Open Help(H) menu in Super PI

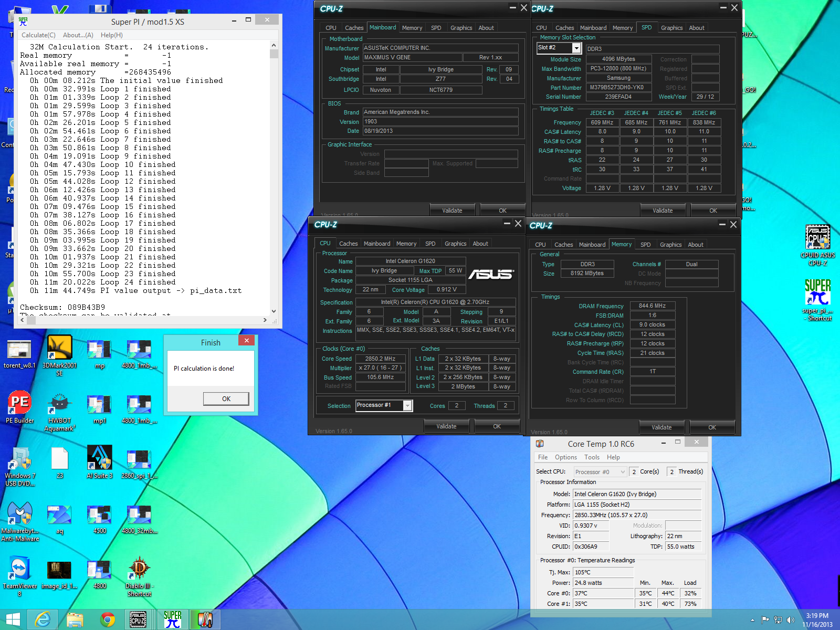111,35
